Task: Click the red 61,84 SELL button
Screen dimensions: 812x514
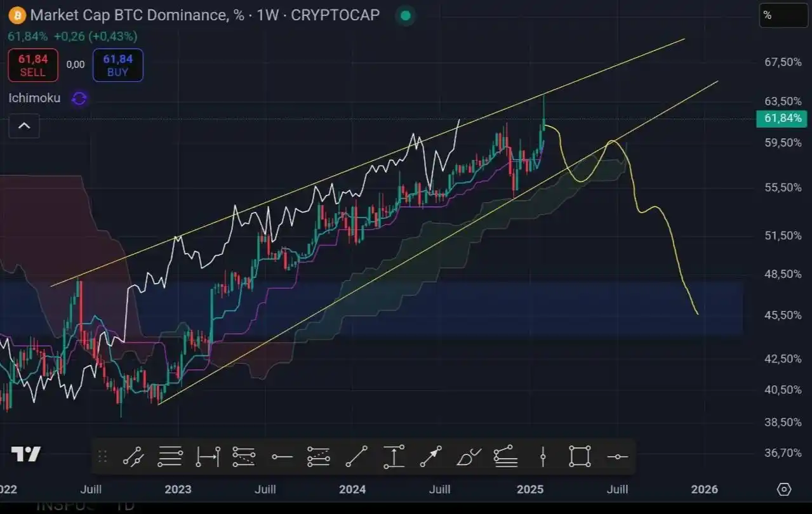Action: 33,65
